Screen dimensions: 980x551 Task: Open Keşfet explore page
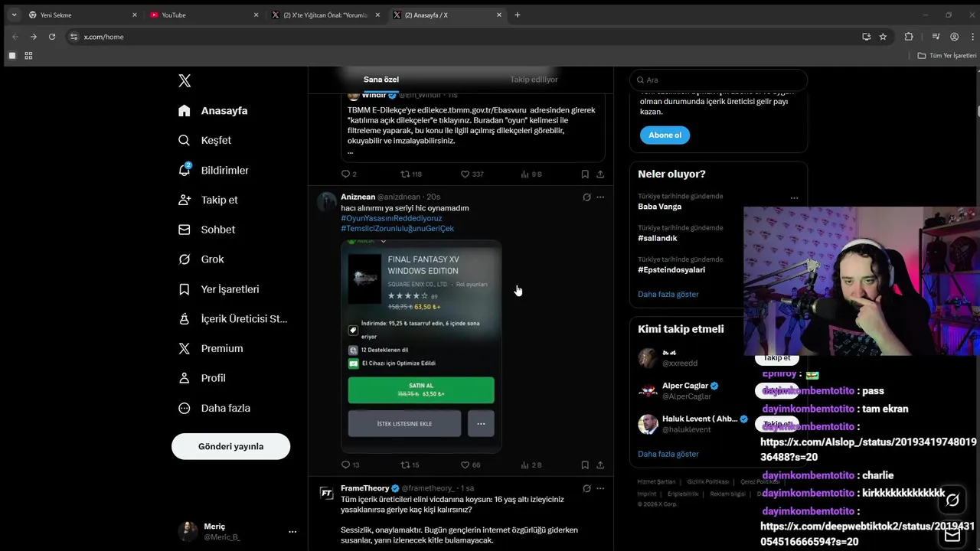(x=204, y=140)
